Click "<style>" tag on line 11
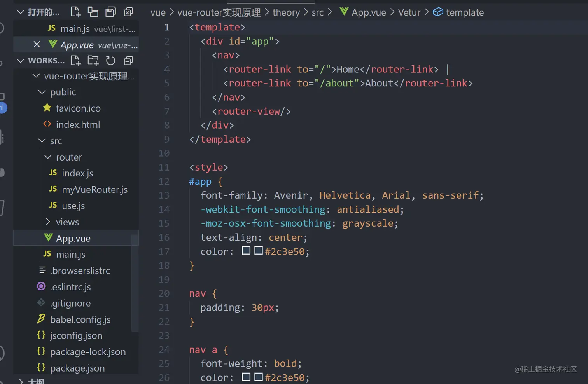Viewport: 588px width, 384px height. click(209, 168)
